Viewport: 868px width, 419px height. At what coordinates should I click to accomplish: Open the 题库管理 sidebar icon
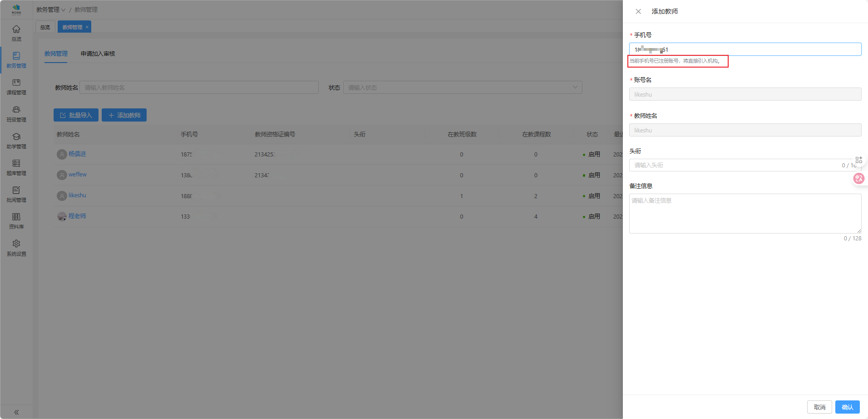coord(16,167)
